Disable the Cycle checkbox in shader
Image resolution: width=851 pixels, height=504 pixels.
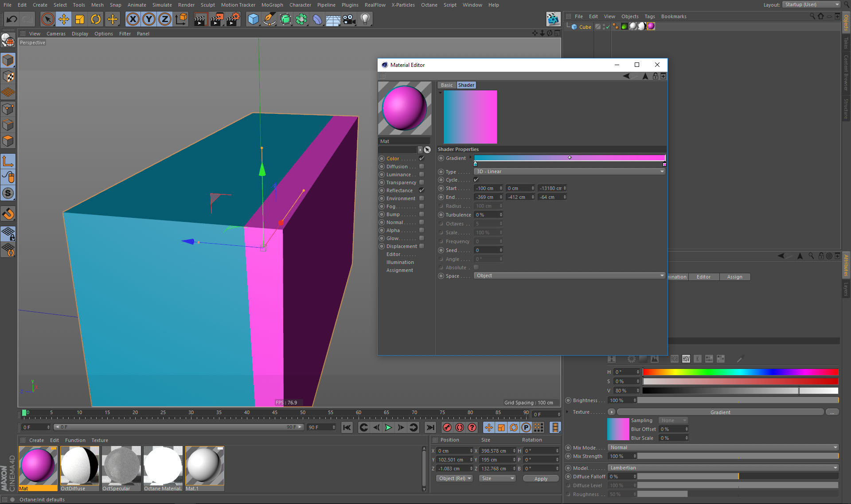pyautogui.click(x=476, y=180)
